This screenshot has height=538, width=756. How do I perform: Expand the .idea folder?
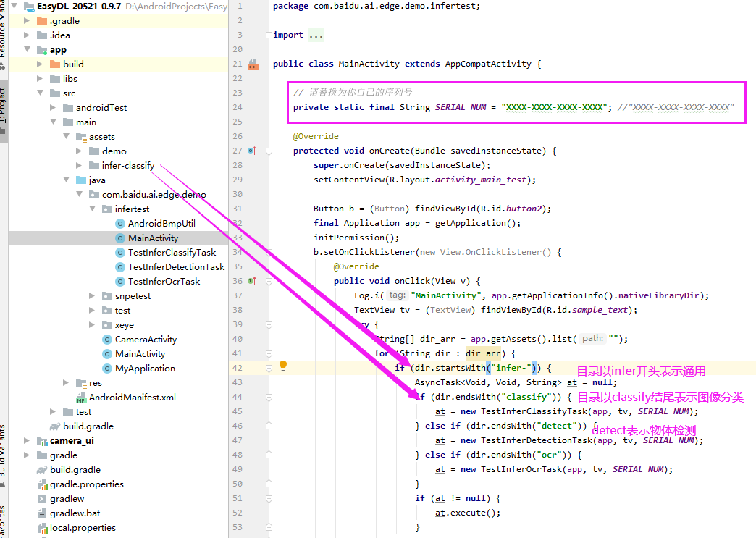coord(27,35)
